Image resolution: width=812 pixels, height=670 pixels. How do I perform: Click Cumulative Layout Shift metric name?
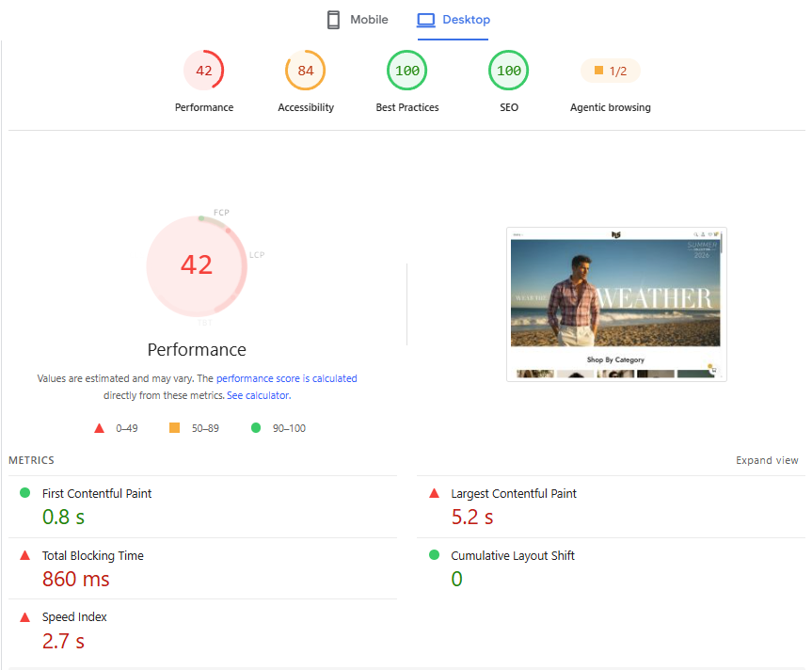pos(513,556)
